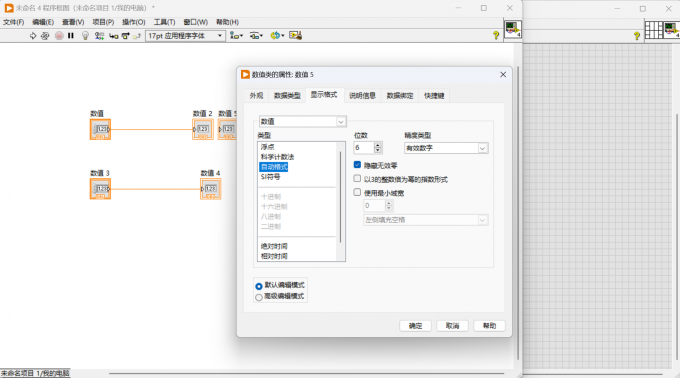The width and height of the screenshot is (680, 378).
Task: Select the 数值 2 indicator terminal
Action: click(203, 129)
